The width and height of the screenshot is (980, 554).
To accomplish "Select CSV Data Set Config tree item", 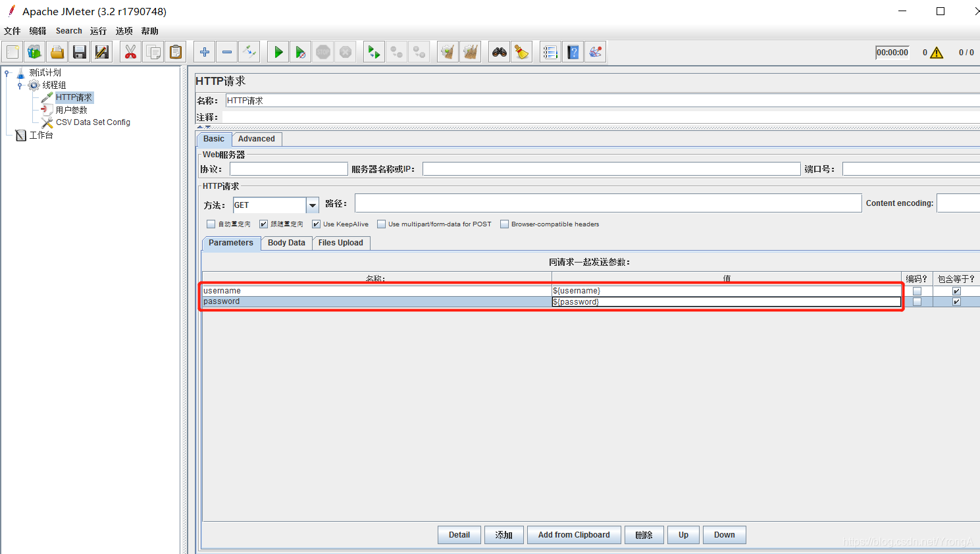I will [x=93, y=122].
